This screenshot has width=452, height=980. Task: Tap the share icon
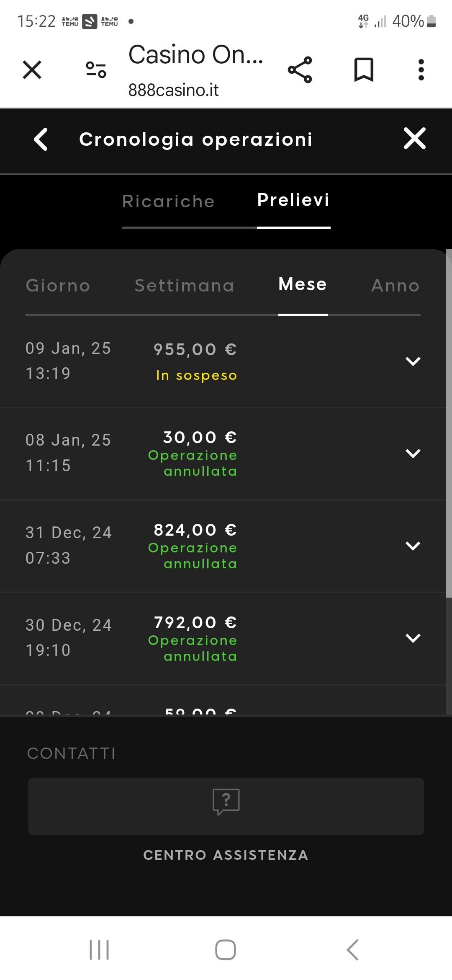[x=300, y=70]
